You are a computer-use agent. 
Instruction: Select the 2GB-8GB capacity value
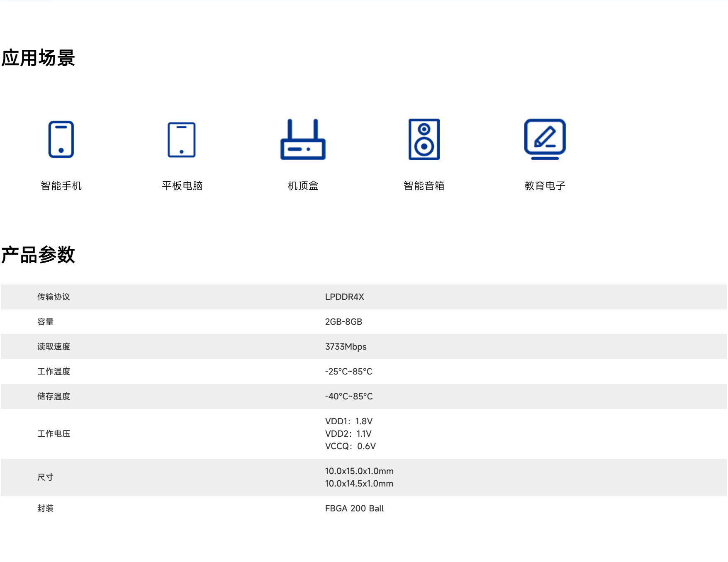coord(343,322)
